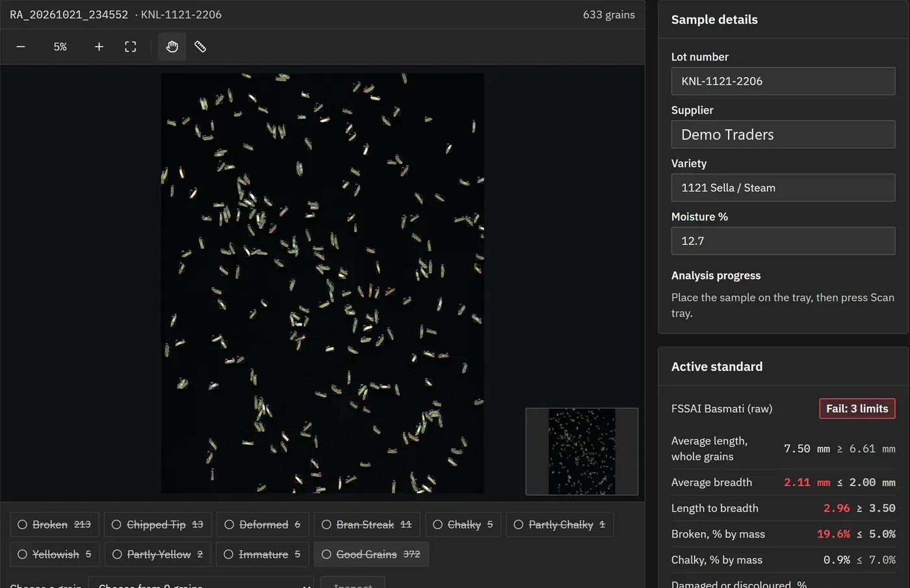Toggle the Deformed grain filter
Viewport: 910px width, 588px height.
(263, 524)
